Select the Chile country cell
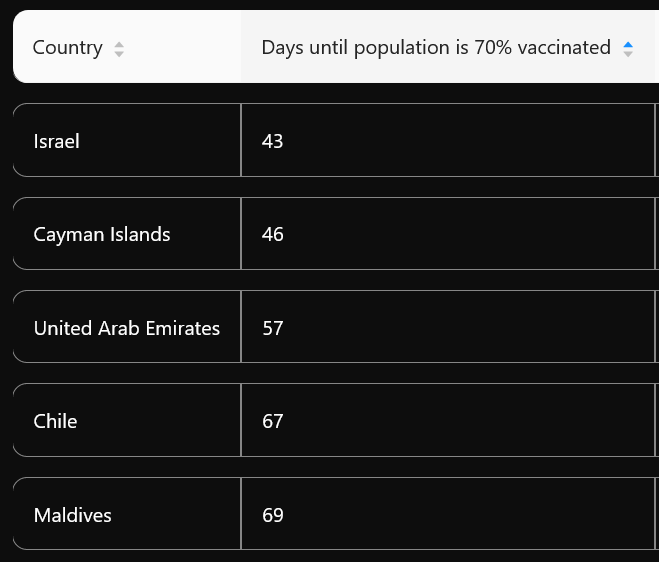The width and height of the screenshot is (659, 562). [x=55, y=421]
